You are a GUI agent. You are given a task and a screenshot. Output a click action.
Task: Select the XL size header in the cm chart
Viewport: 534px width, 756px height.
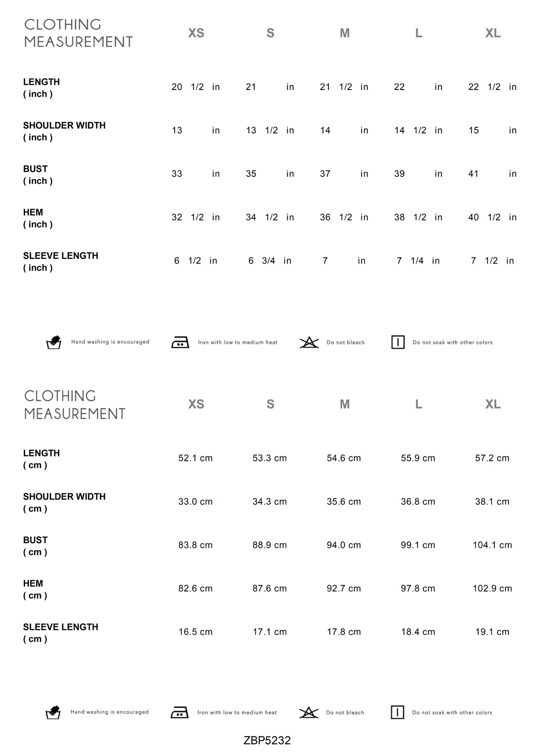(493, 404)
